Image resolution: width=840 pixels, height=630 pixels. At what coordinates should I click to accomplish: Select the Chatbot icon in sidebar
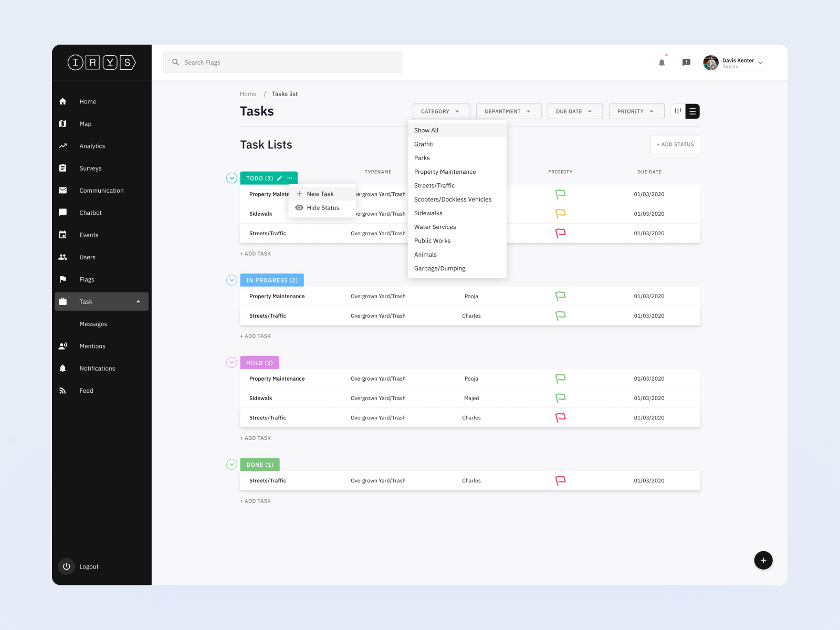coord(63,213)
